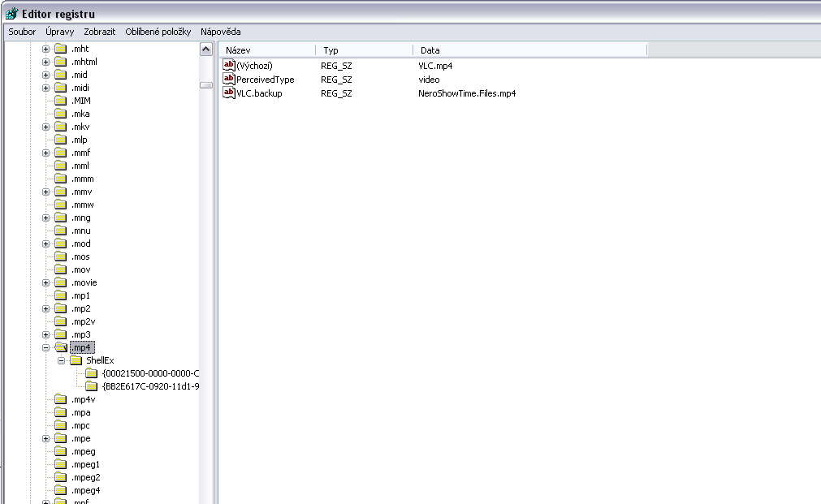Select the PerceivedType value name

(x=265, y=80)
